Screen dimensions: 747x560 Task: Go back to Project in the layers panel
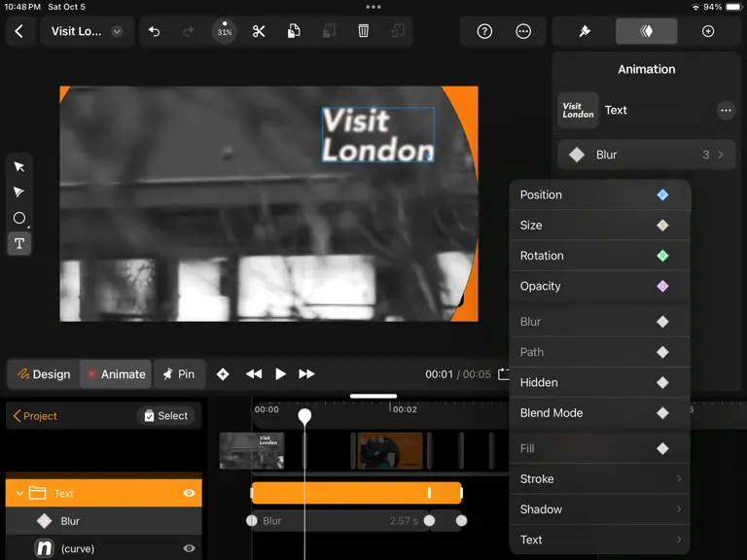click(x=35, y=416)
